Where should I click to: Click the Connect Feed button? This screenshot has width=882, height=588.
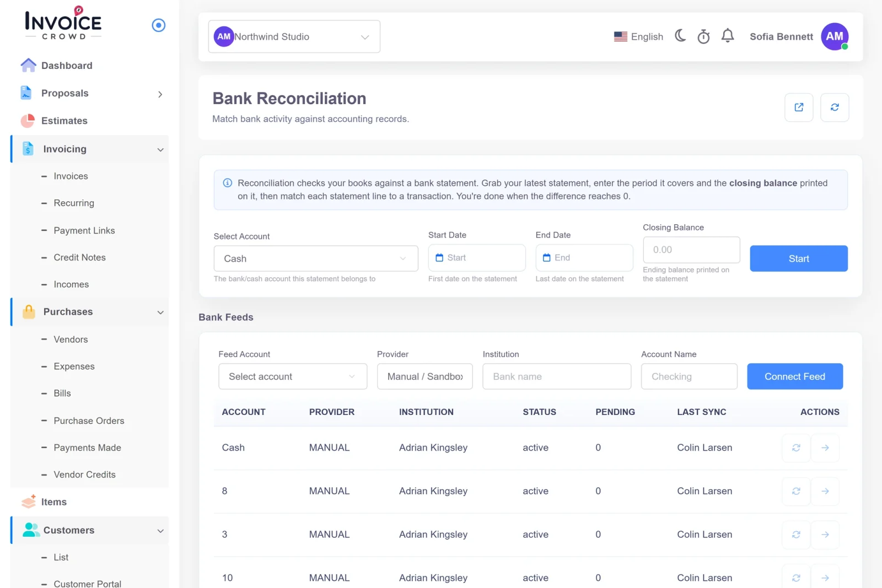pos(795,376)
